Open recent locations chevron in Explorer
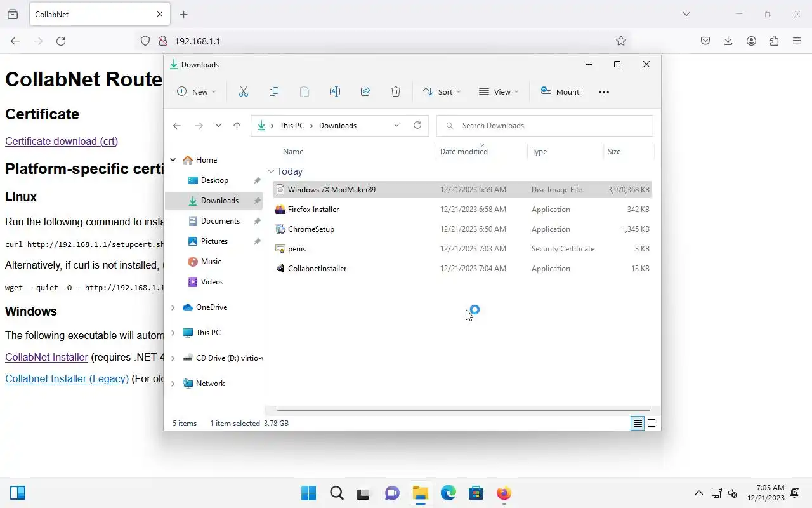This screenshot has width=812, height=508. pyautogui.click(x=218, y=126)
